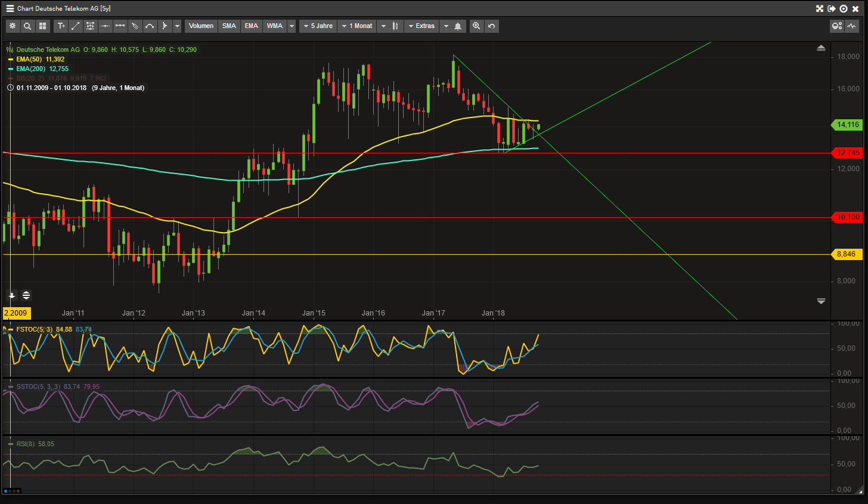Click the red 12,745 price level marker
Screen dimensions: 868x504
tap(847, 153)
